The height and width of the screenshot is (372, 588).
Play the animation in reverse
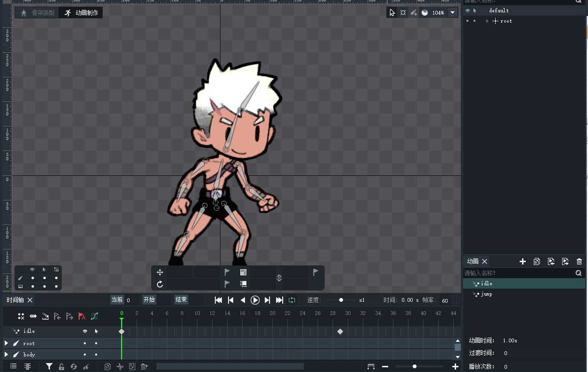click(243, 300)
